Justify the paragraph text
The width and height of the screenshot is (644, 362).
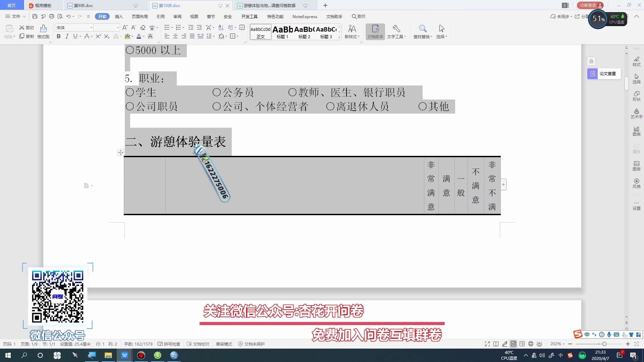tap(192, 36)
